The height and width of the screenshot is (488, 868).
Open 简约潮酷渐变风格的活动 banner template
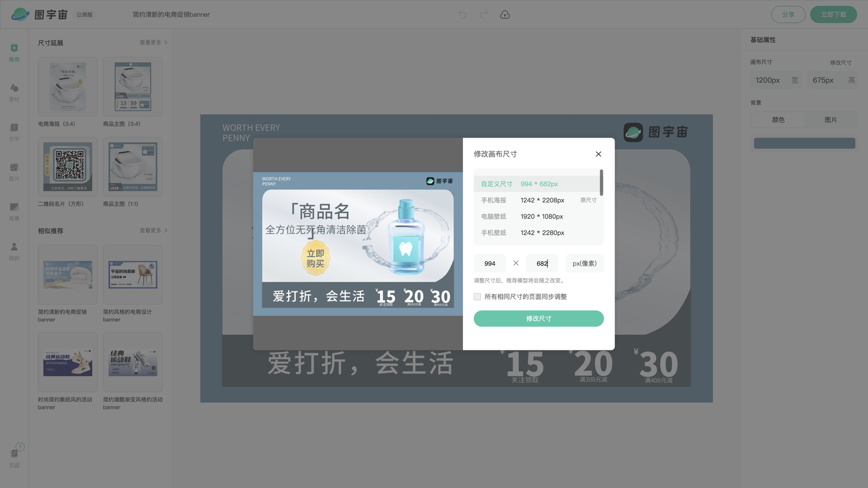pos(133,363)
